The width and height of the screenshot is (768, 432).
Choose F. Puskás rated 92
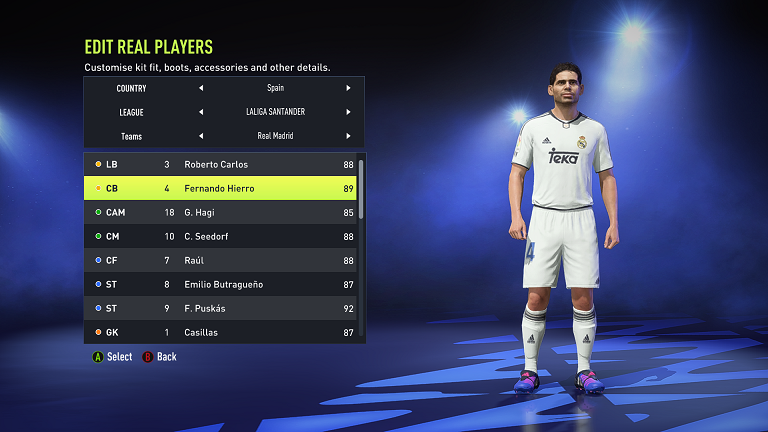(220, 309)
